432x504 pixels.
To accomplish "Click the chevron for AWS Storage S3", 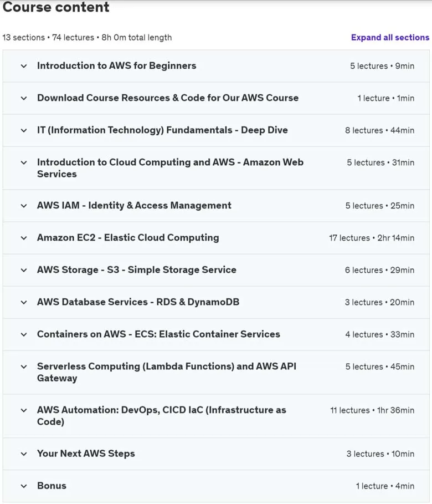I will (24, 270).
